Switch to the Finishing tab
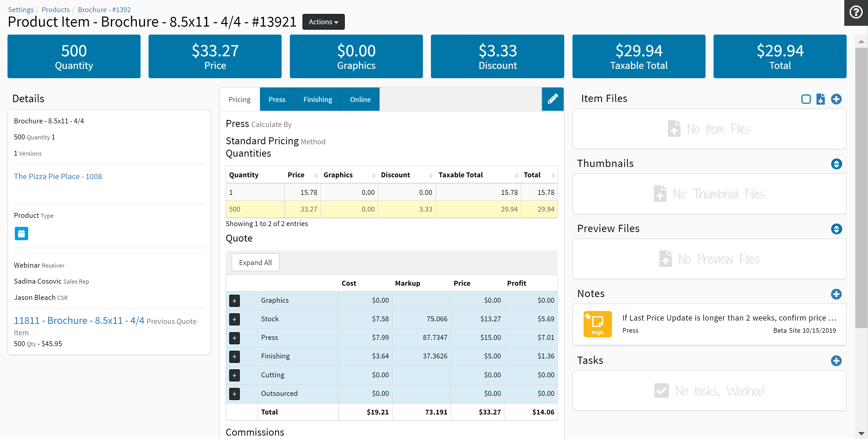The width and height of the screenshot is (868, 439). pos(317,99)
